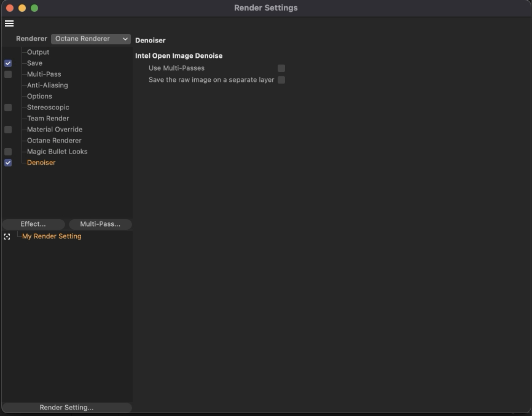Enable the Stereoscopic checkbox
This screenshot has height=416, width=532.
click(8, 107)
